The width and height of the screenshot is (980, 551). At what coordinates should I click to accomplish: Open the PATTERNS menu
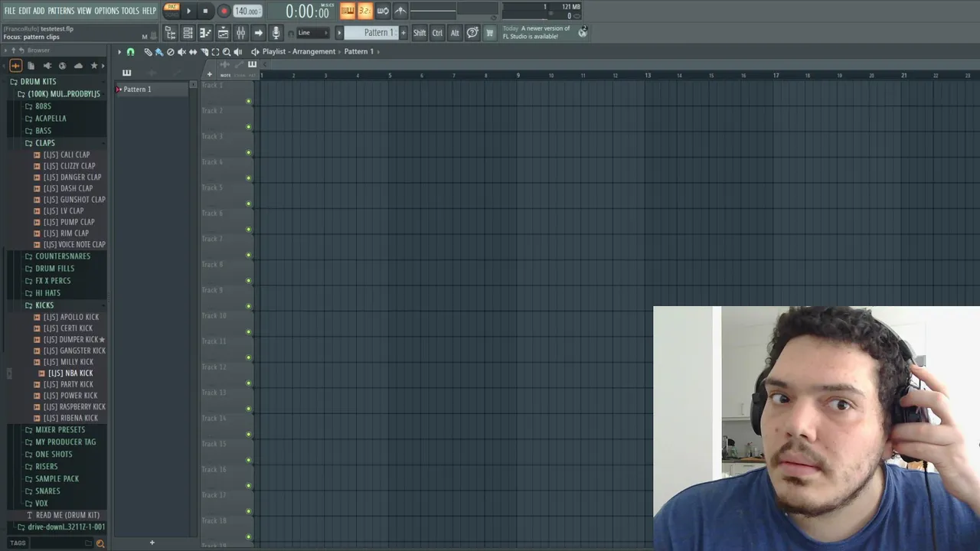click(x=61, y=11)
